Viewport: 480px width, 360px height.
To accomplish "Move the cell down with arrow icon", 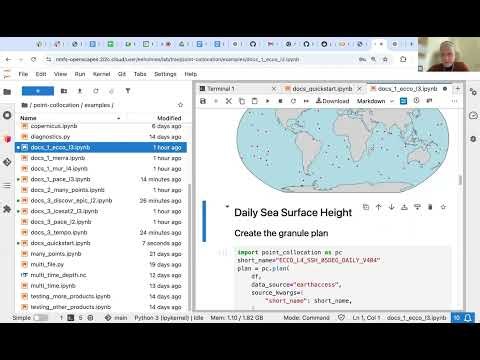I will [x=391, y=207].
